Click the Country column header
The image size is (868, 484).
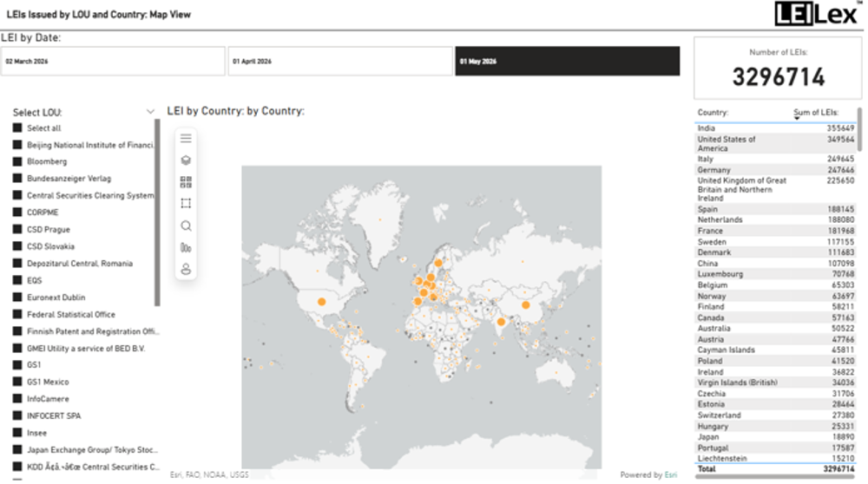click(713, 112)
